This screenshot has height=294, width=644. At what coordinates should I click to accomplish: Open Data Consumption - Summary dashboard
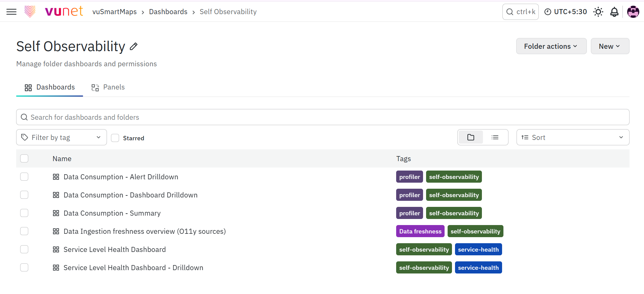pos(112,213)
